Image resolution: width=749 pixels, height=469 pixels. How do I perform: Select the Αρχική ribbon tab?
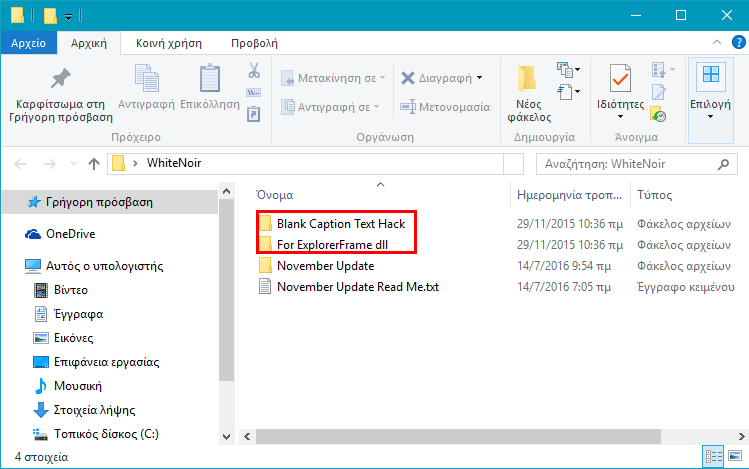[x=89, y=43]
